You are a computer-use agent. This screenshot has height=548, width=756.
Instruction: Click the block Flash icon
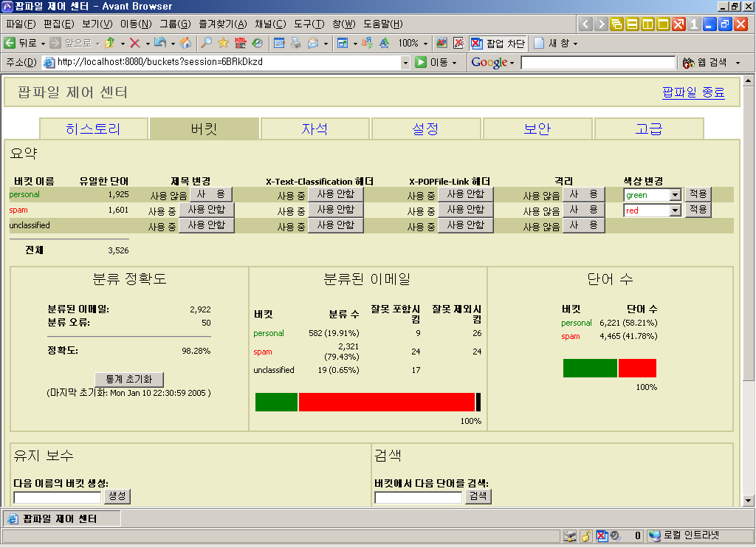pyautogui.click(x=459, y=43)
